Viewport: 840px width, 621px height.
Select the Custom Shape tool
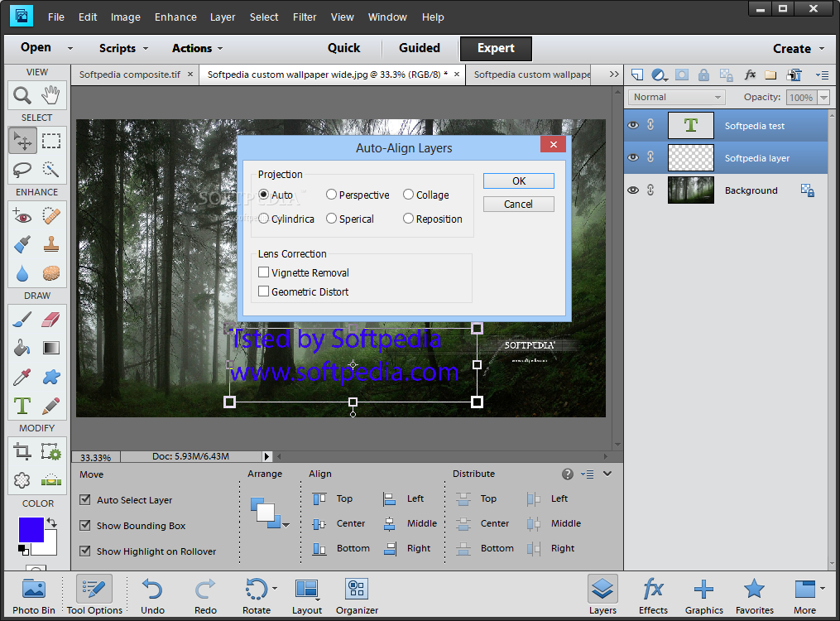click(x=50, y=378)
